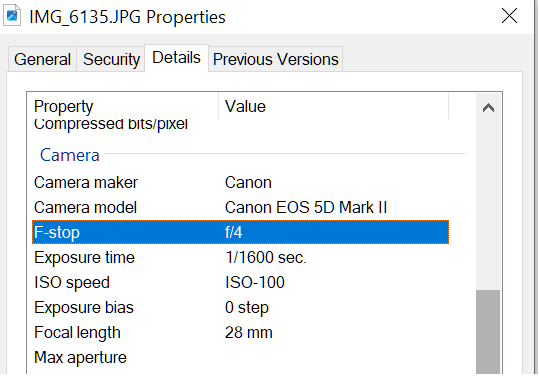Image resolution: width=539 pixels, height=383 pixels.
Task: Go to the Previous Versions tab
Action: (276, 59)
